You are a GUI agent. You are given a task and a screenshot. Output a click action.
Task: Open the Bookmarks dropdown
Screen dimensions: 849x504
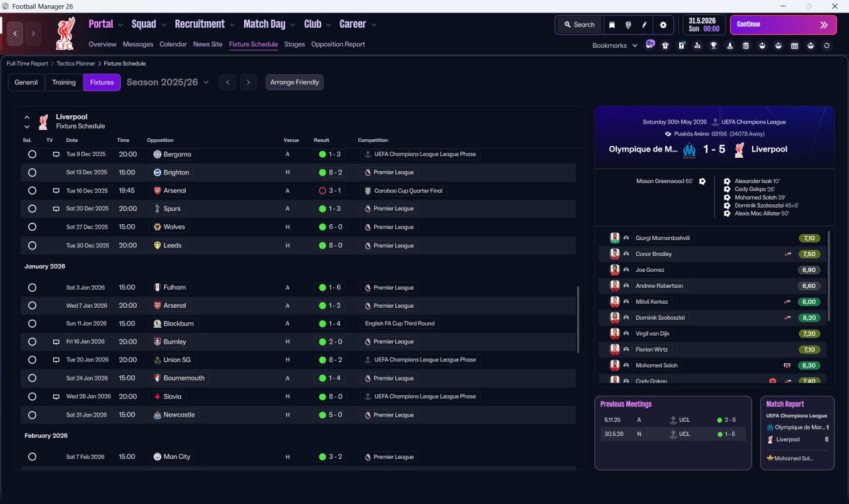[615, 46]
